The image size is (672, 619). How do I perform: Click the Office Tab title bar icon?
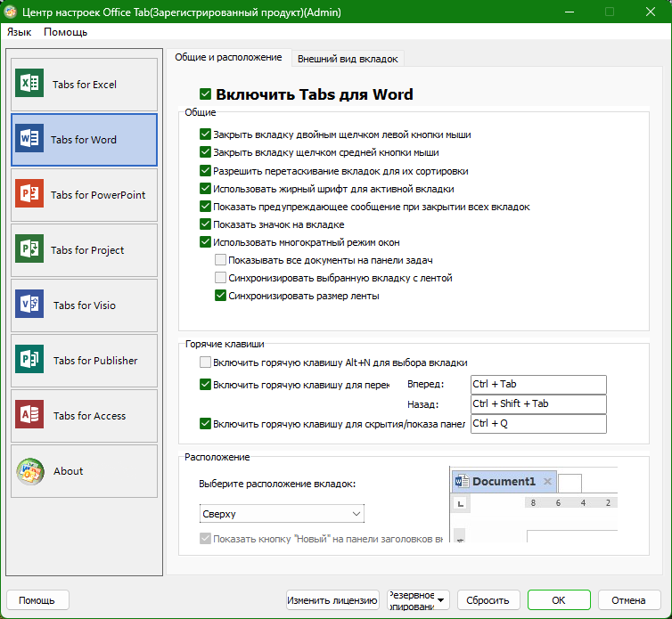[10, 12]
